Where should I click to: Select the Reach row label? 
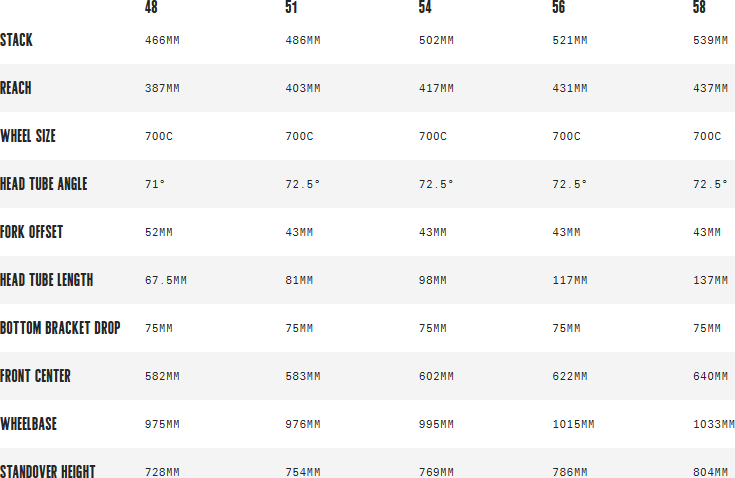tap(16, 88)
